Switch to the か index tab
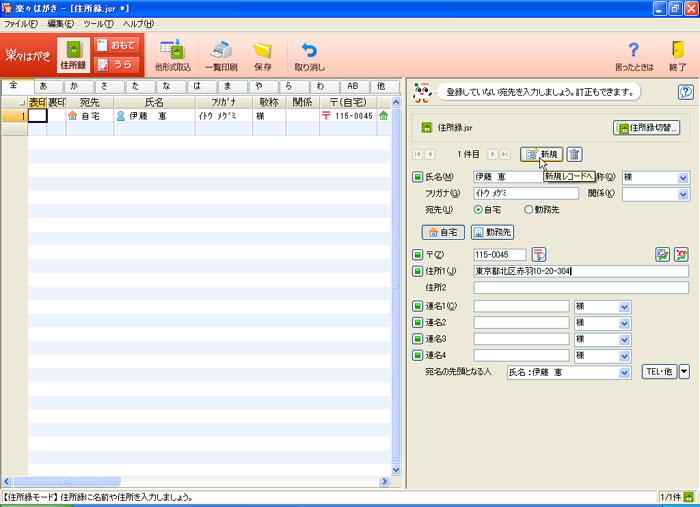Viewport: 700px width, 507px height. pos(73,87)
